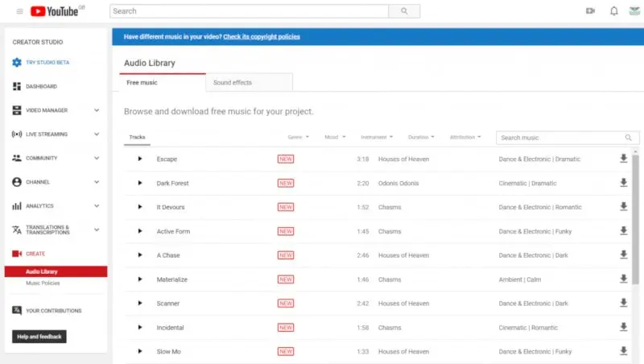Play the Materialize track
The image size is (644, 364).
click(x=139, y=279)
